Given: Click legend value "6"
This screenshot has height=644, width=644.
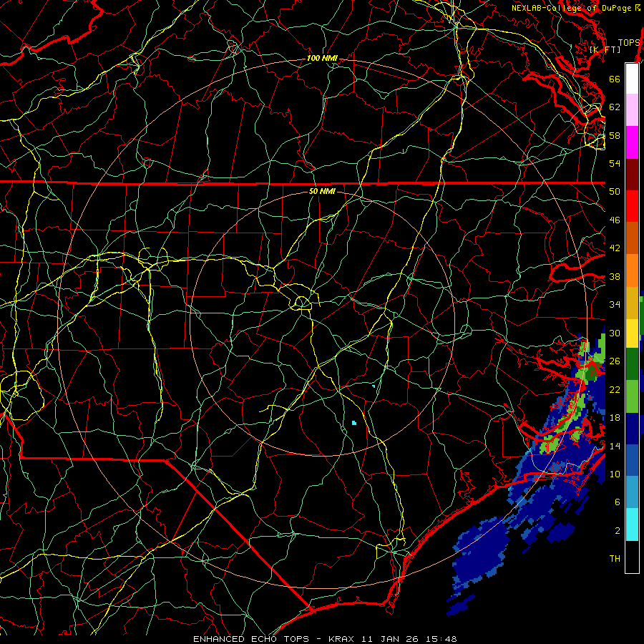Looking at the screenshot, I should pyautogui.click(x=618, y=502).
